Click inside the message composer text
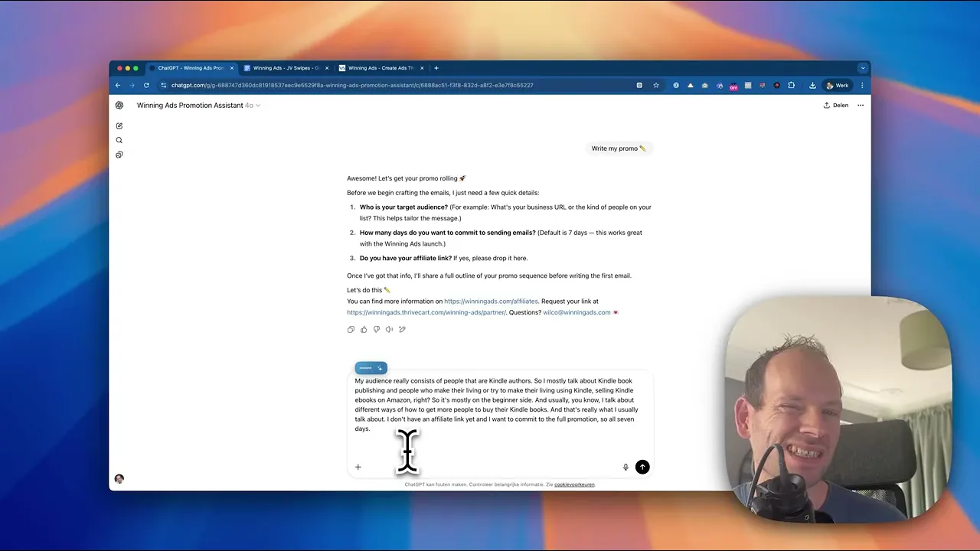980x551 pixels. point(495,405)
